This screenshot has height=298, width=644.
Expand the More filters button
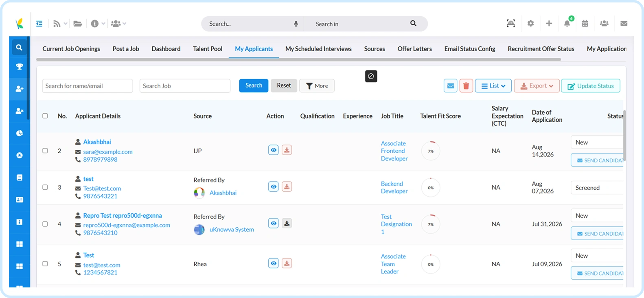click(317, 86)
